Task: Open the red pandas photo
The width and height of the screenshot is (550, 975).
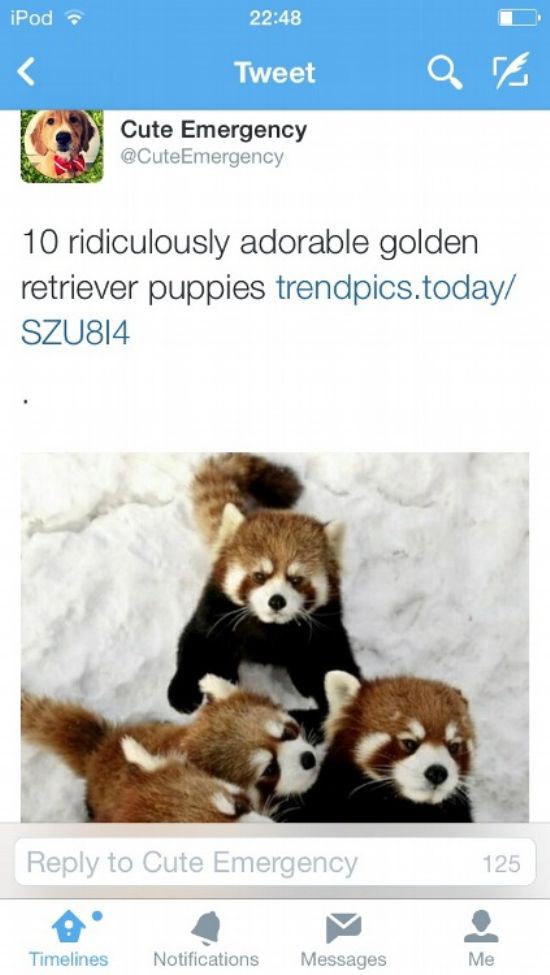Action: click(x=275, y=637)
